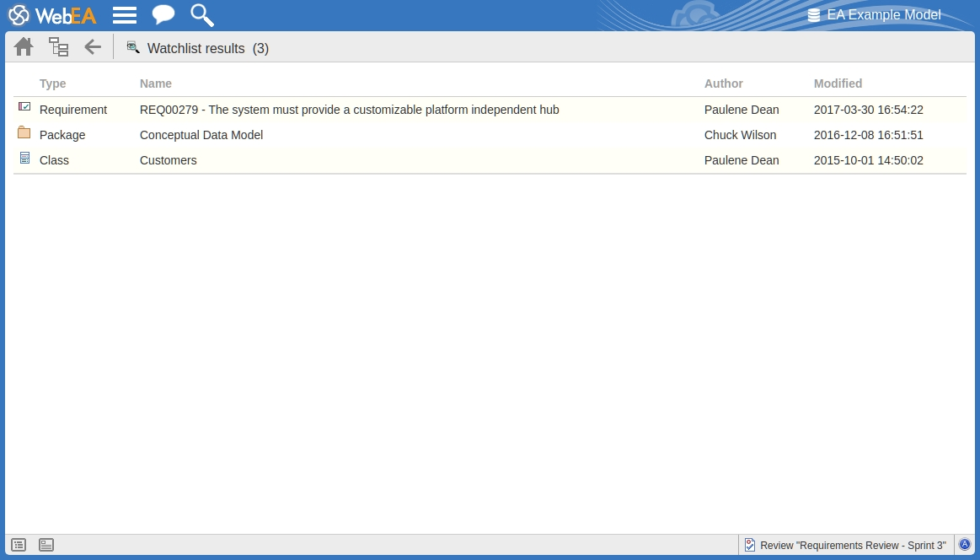980x560 pixels.
Task: Click the Author column header
Action: point(724,83)
